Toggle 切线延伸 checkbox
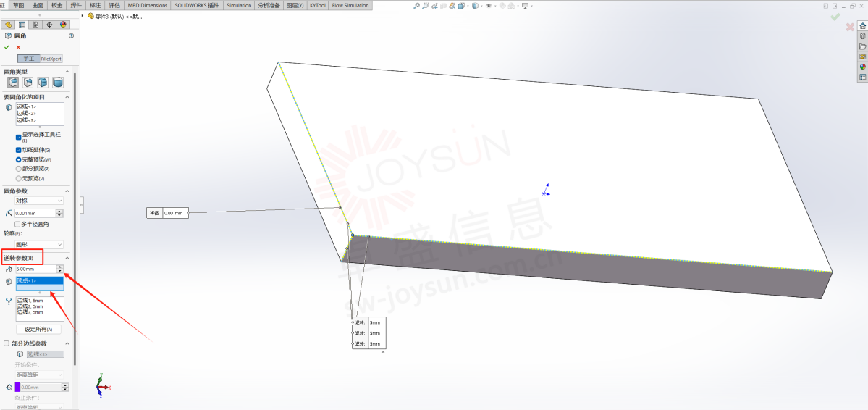Screen dimensions: 868x410 click(x=18, y=150)
